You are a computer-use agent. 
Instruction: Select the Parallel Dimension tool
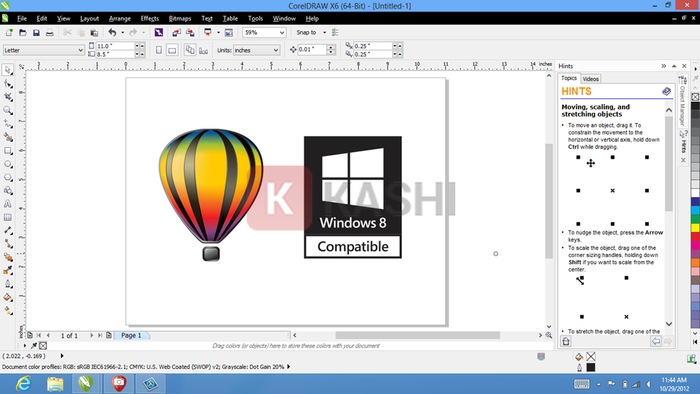coord(8,230)
